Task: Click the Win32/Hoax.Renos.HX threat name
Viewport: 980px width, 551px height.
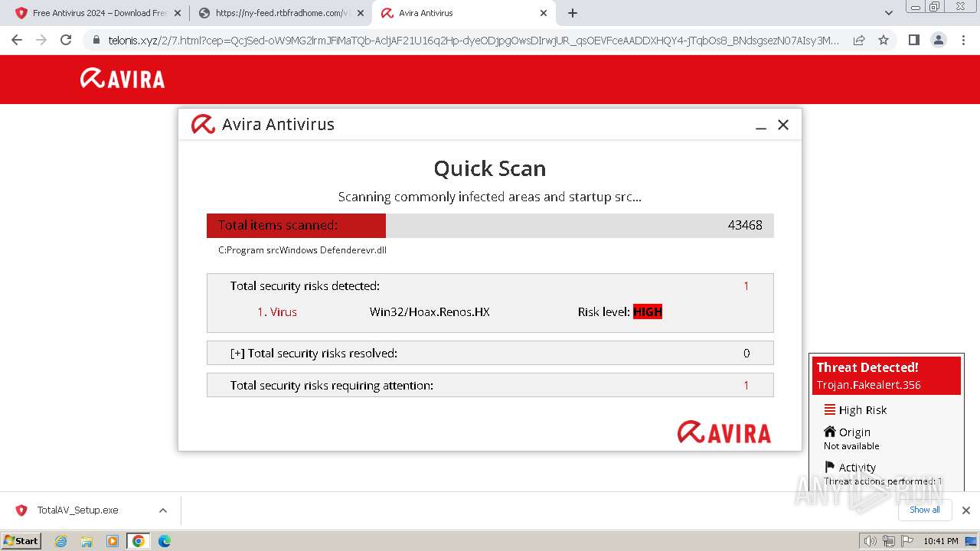Action: click(x=430, y=312)
